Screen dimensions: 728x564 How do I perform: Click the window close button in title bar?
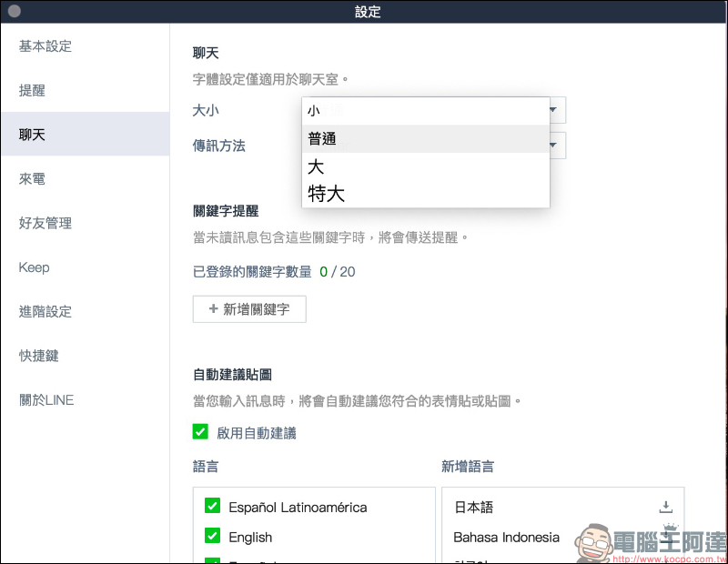[15, 11]
